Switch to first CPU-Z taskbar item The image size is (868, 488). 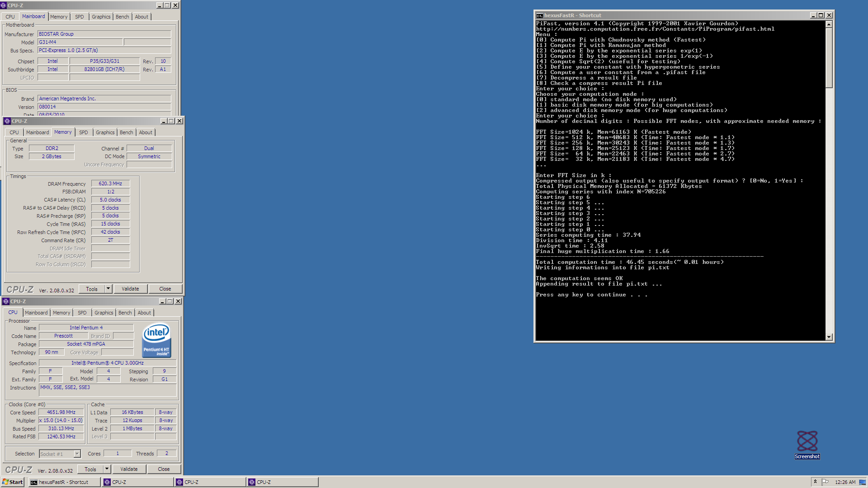[x=137, y=482]
